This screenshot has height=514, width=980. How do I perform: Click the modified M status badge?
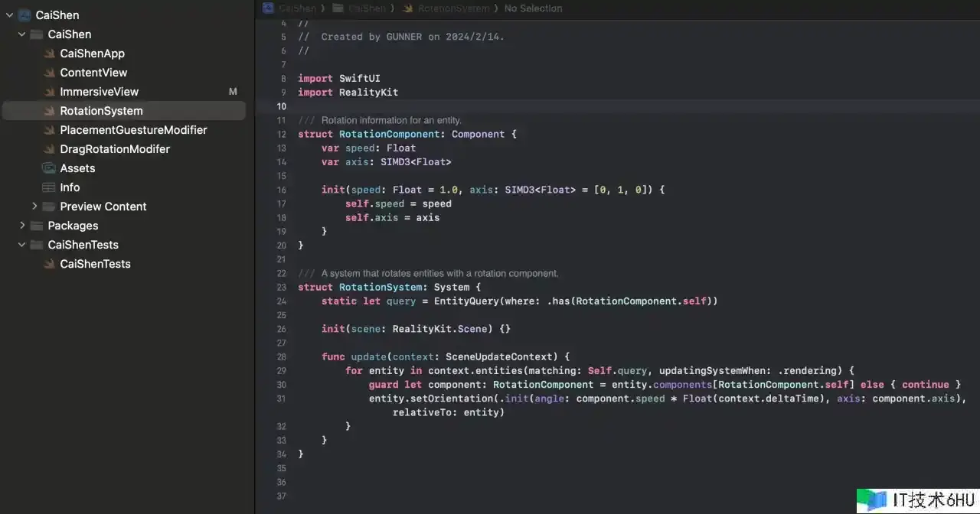tap(234, 92)
